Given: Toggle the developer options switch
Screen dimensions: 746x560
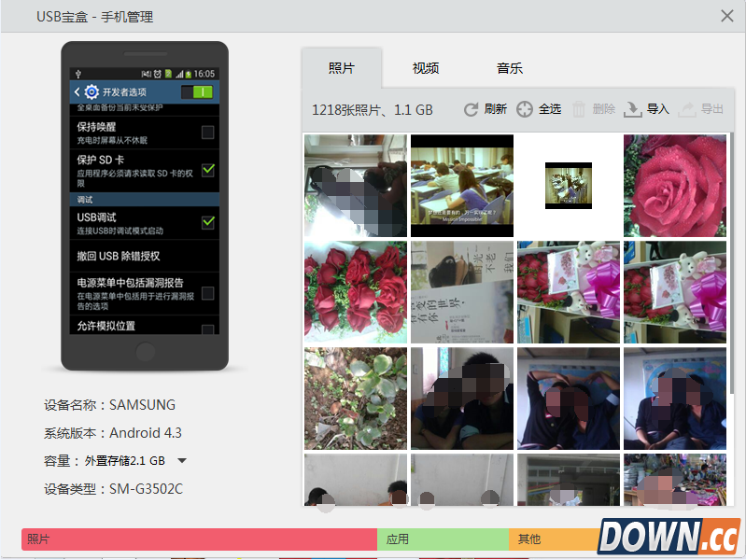Looking at the screenshot, I should tap(197, 91).
